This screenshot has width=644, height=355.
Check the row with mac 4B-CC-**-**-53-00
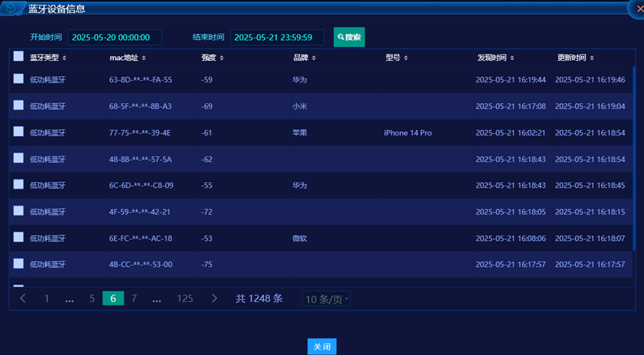coord(19,263)
